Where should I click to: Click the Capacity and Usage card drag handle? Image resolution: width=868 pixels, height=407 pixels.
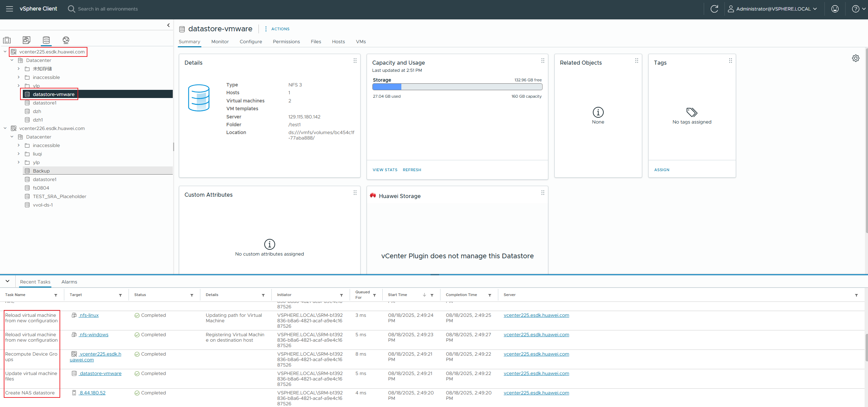coord(542,61)
